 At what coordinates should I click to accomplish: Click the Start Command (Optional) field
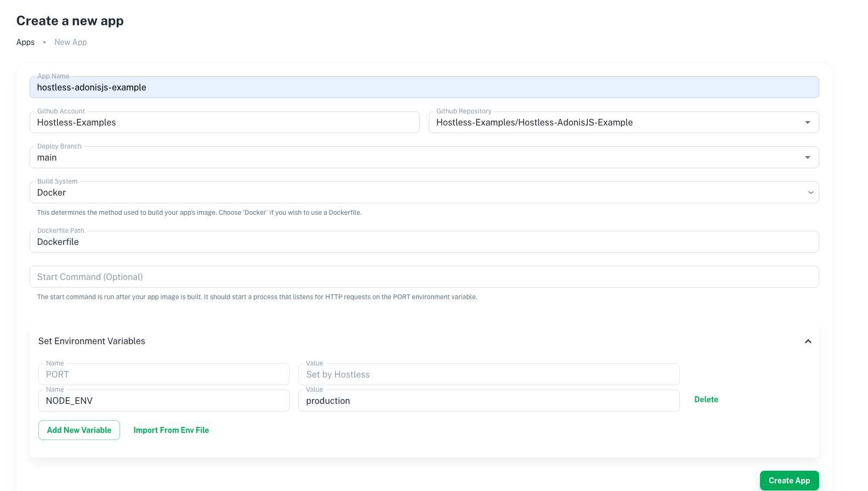tap(424, 277)
